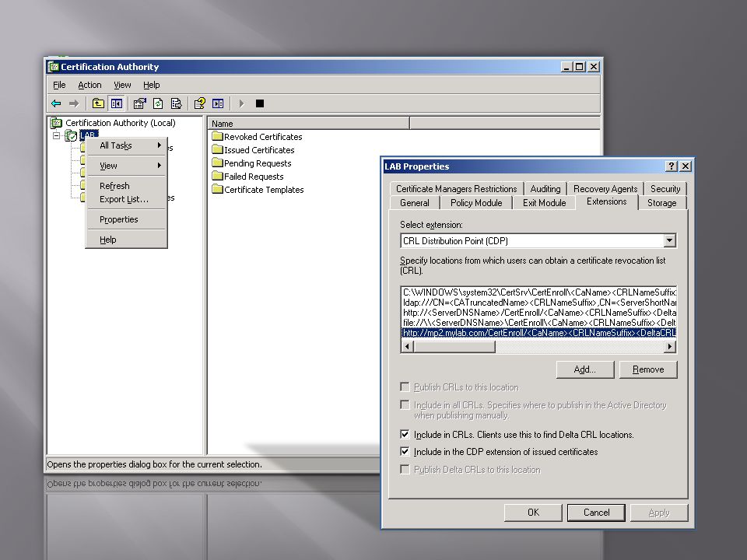Switch to the Recovery Agents tab
747x560 pixels.
[605, 189]
